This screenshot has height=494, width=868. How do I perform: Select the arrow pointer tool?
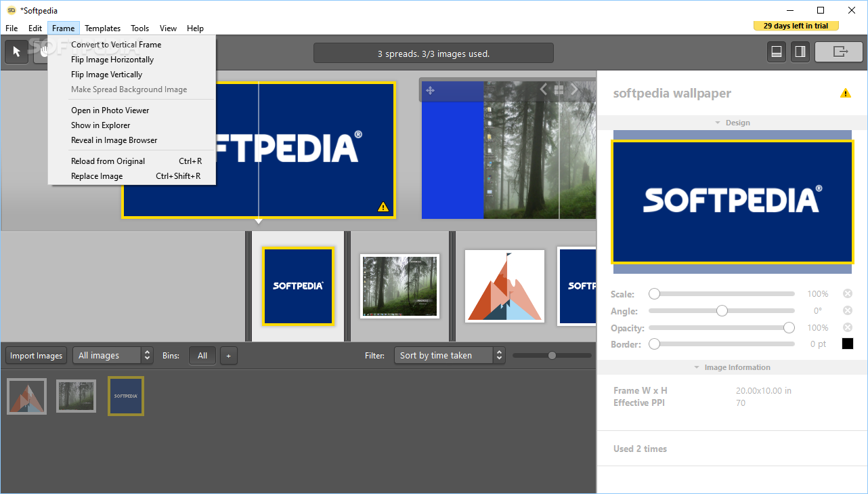17,52
